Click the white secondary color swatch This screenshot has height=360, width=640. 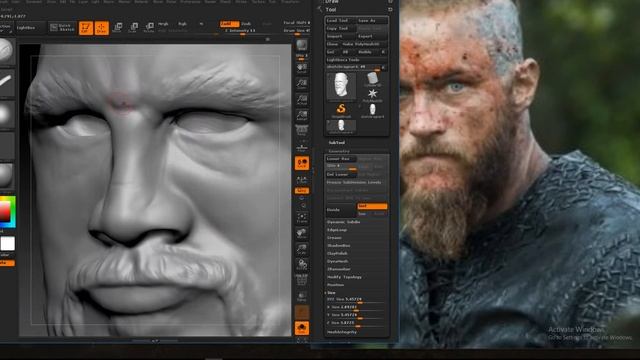click(7, 244)
